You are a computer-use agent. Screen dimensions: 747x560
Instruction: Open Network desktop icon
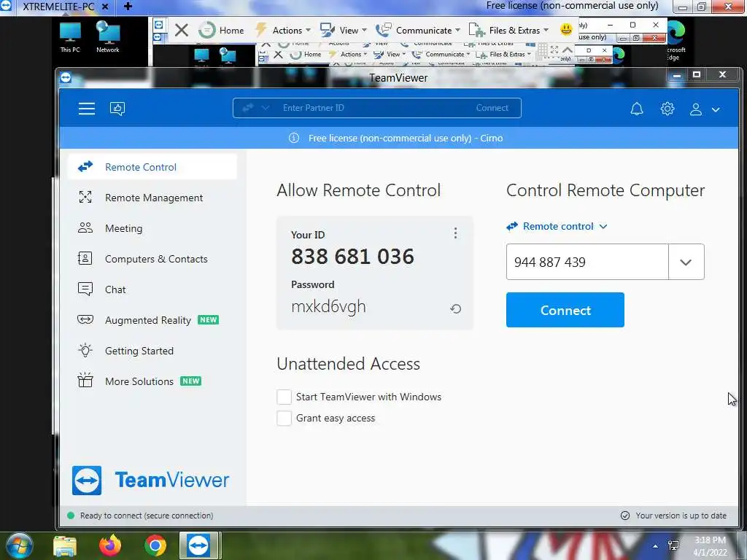(x=108, y=37)
